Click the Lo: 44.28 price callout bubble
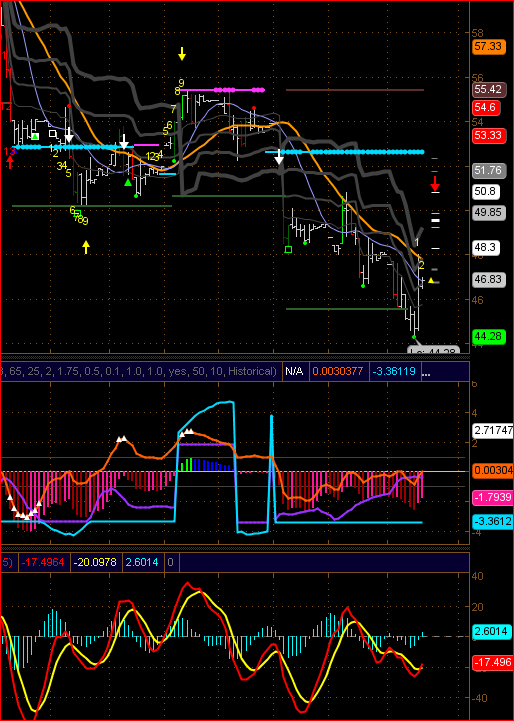 coord(434,350)
